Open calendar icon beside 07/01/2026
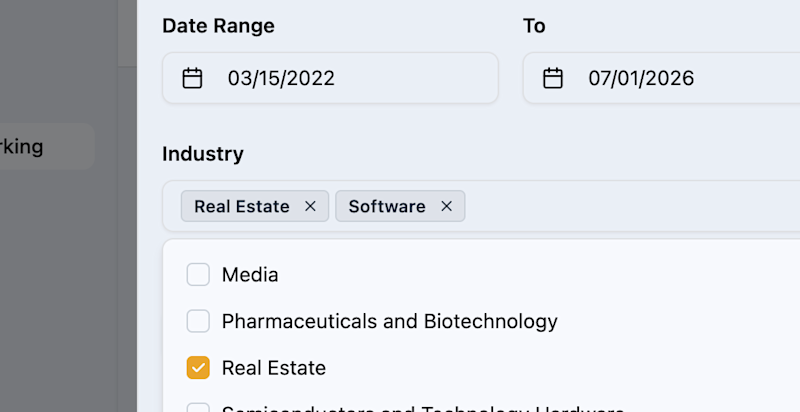 click(553, 78)
